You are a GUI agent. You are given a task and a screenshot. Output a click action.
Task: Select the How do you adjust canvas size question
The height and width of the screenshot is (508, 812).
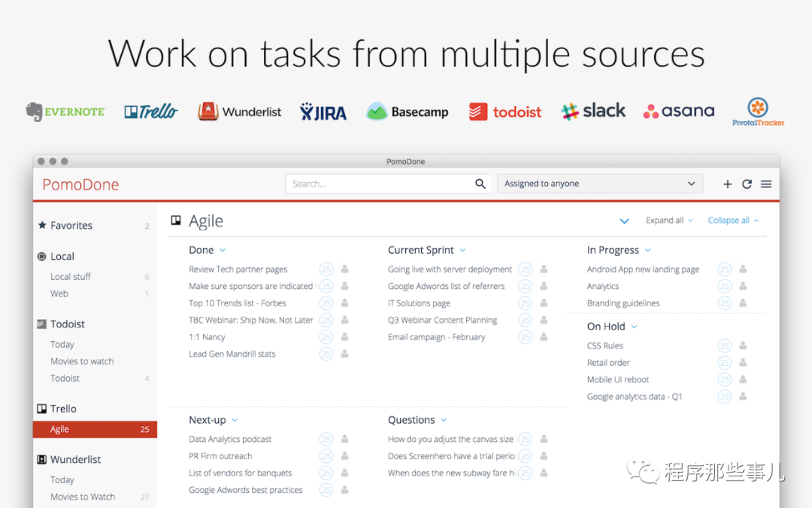point(450,439)
